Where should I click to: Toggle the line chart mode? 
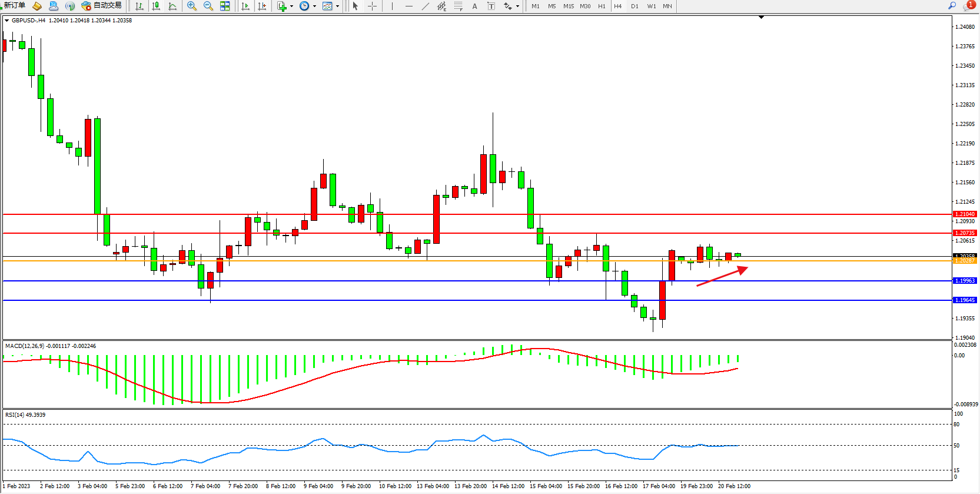tap(172, 6)
